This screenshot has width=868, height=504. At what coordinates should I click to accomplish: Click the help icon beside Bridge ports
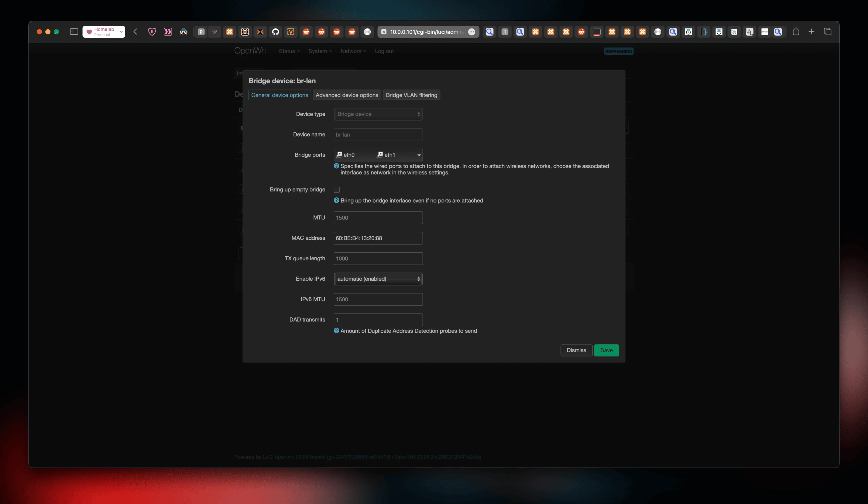336,166
